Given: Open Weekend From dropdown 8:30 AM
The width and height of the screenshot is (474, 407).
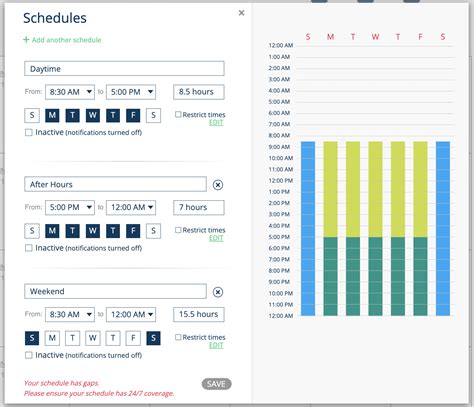Looking at the screenshot, I should [70, 314].
